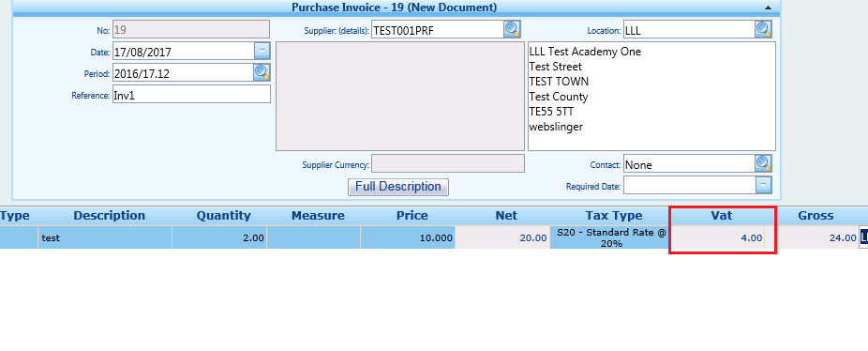This screenshot has height=351, width=868.
Task: Click the Price column header
Action: [412, 216]
